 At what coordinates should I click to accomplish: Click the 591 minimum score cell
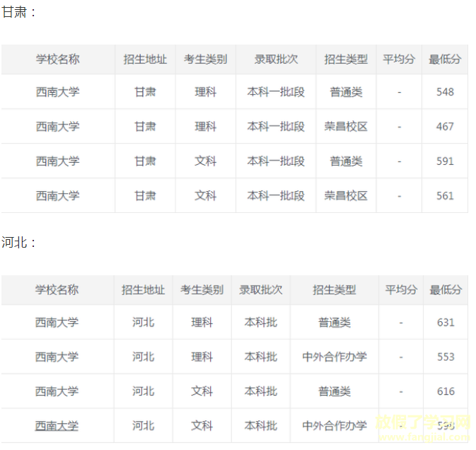coord(445,161)
